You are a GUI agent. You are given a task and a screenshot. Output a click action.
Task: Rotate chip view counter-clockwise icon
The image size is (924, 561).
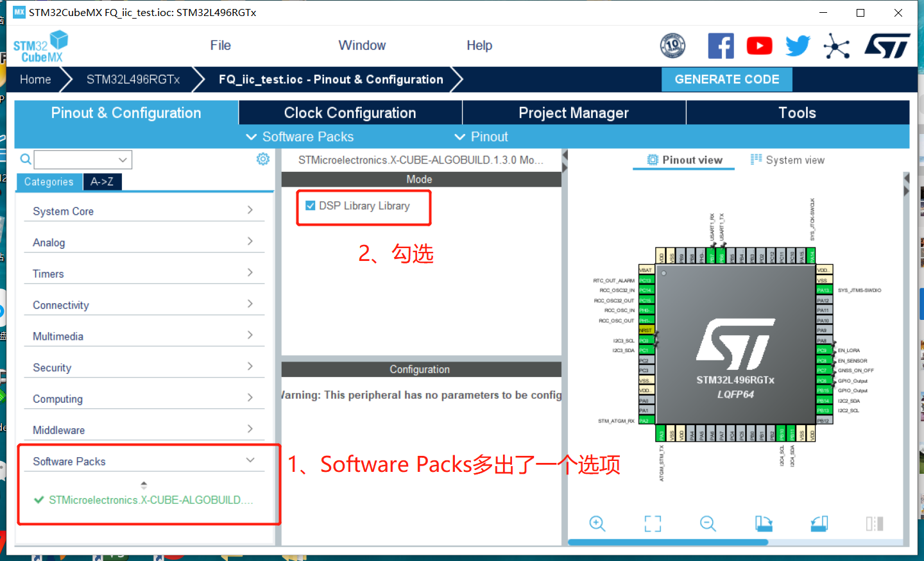tap(819, 523)
